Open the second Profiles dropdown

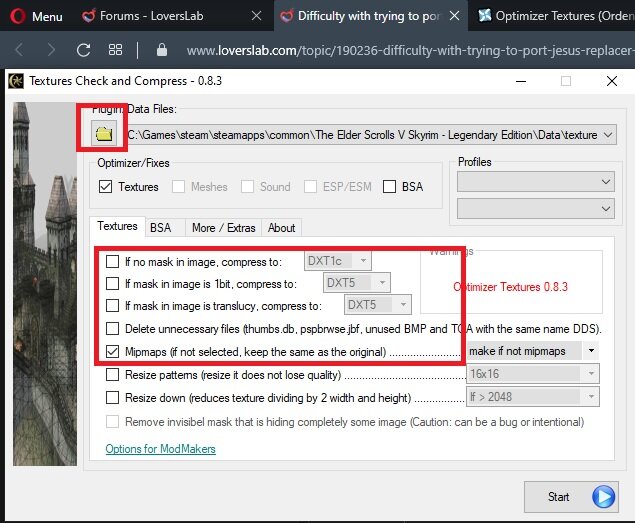click(x=536, y=209)
